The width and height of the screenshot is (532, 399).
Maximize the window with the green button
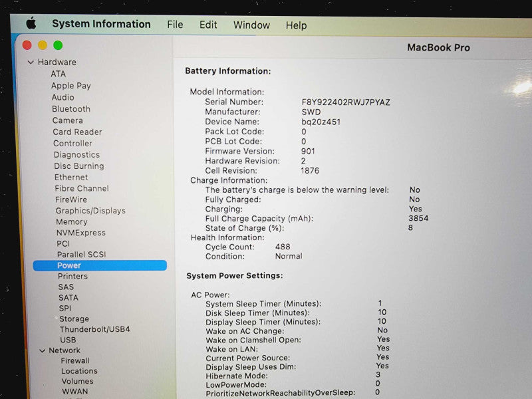(58, 45)
